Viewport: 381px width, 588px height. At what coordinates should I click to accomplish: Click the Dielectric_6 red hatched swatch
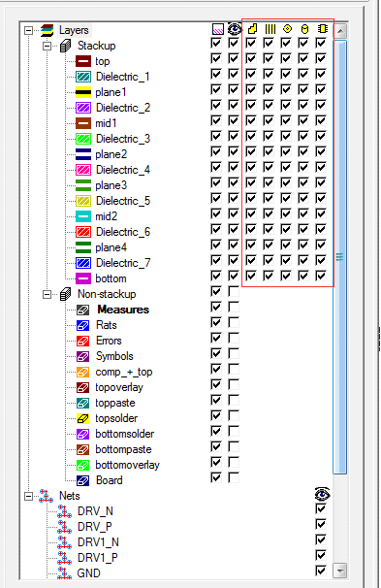click(83, 232)
